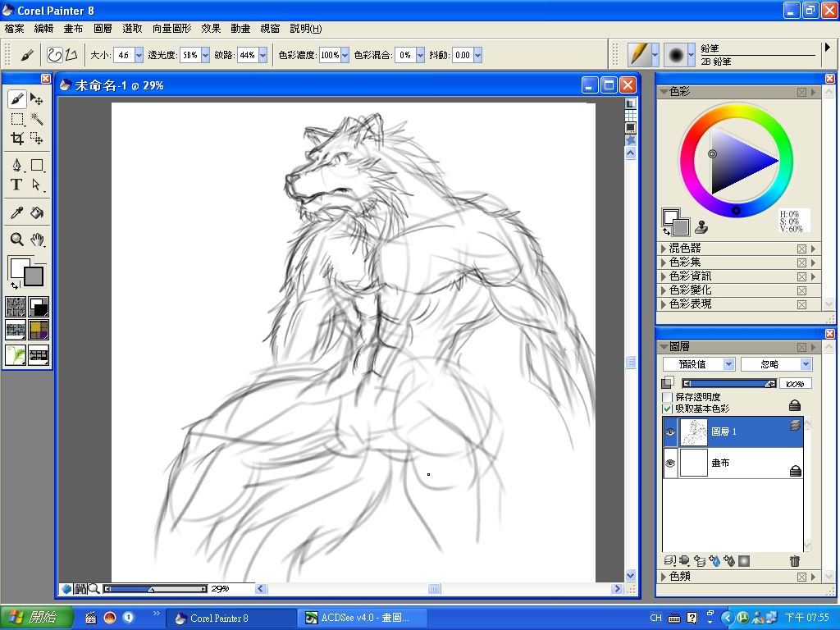The height and width of the screenshot is (630, 840).
Task: Click the Windows 開始 start button
Action: click(37, 618)
